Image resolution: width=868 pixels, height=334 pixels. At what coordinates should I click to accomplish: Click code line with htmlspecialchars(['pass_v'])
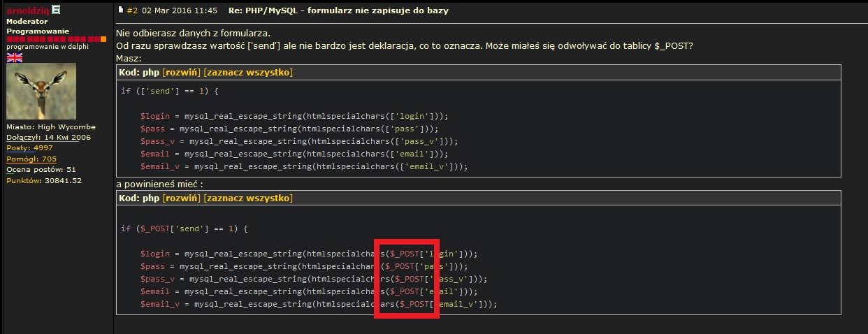299,141
